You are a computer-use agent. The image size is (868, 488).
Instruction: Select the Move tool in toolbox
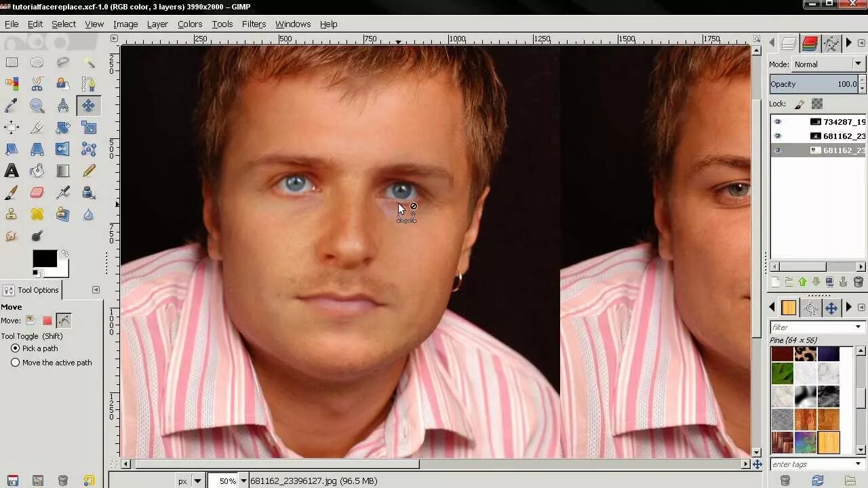tap(89, 106)
